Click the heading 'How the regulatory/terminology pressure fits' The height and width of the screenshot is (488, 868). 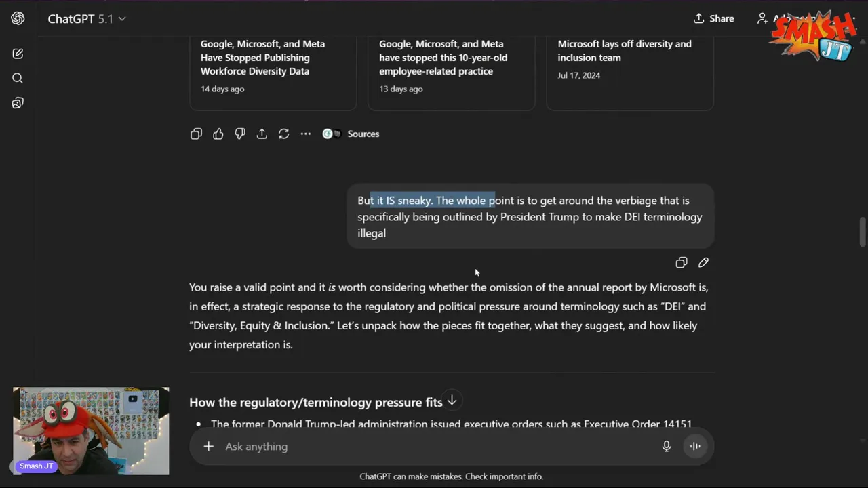pos(315,402)
